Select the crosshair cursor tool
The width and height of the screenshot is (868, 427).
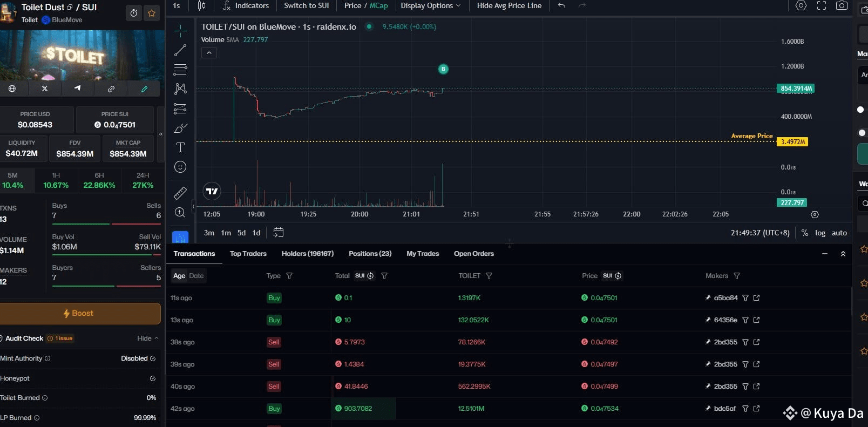click(x=180, y=31)
